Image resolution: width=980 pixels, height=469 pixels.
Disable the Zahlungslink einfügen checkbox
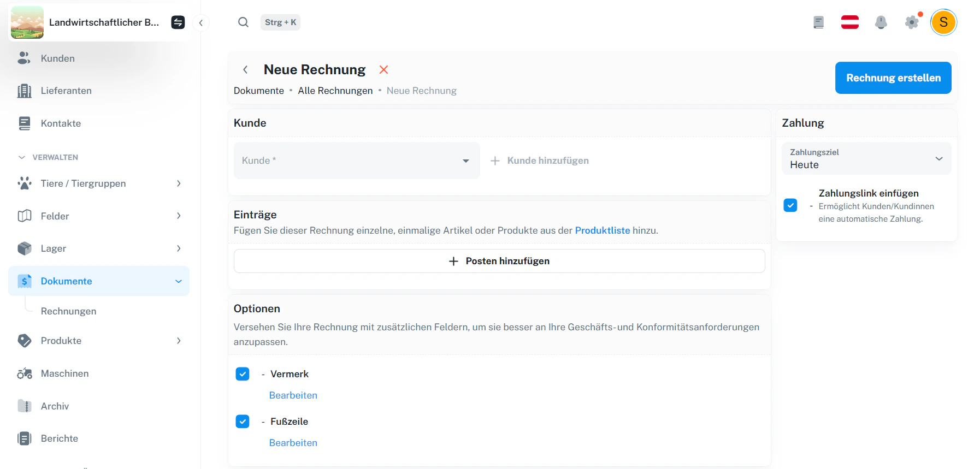point(790,205)
